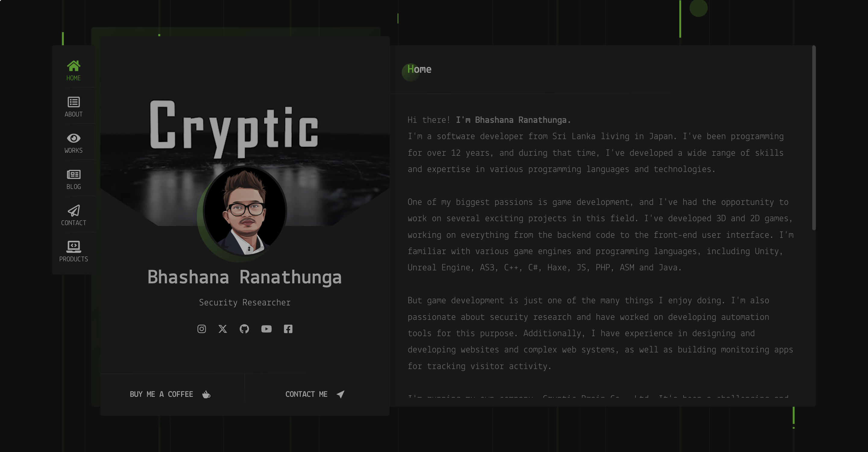Screen dimensions: 868x452
Task: Click the Bhashana Ranathunga name heading
Action: (x=245, y=277)
